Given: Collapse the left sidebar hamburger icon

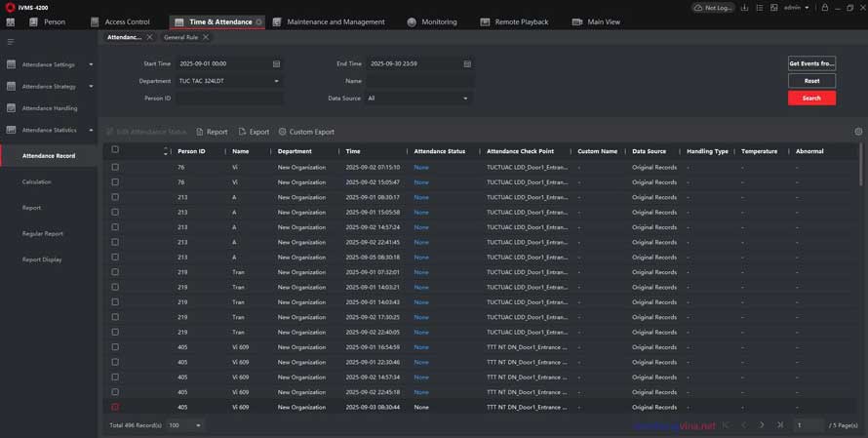Looking at the screenshot, I should pyautogui.click(x=11, y=41).
